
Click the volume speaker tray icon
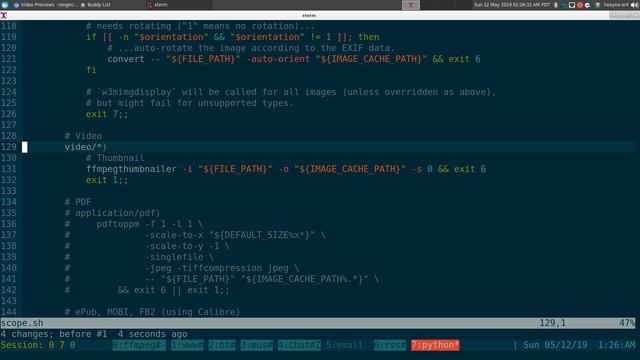coord(635,5)
